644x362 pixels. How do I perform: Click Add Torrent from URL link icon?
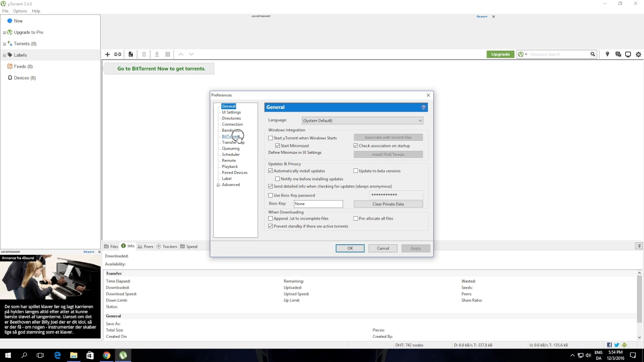pos(118,54)
